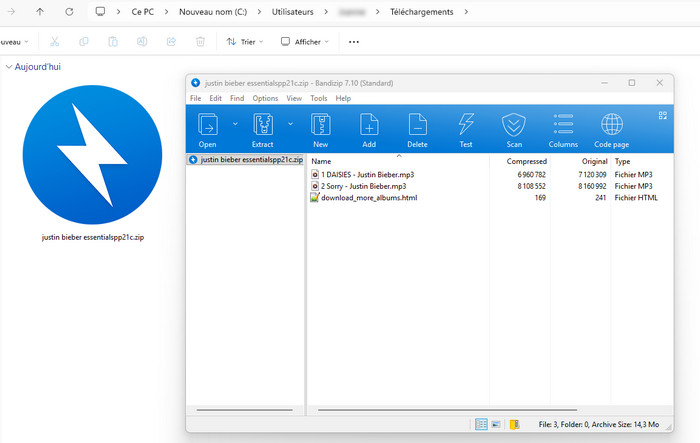Click Téléchargements breadcrumb segment
Screen dimensions: 700x443
coord(421,12)
